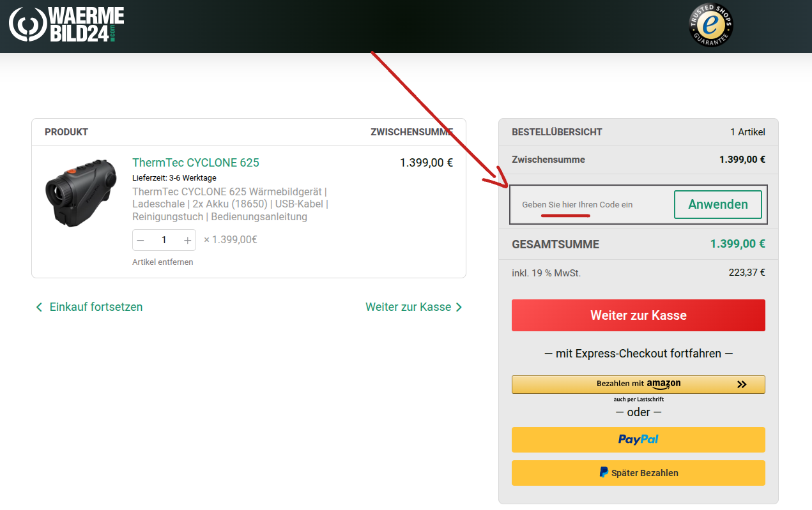View the CYCLONE 625 product thumbnail

point(80,193)
